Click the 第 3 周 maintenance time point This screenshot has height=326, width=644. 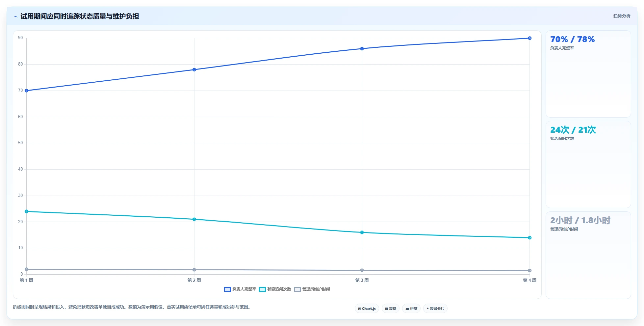pos(362,270)
